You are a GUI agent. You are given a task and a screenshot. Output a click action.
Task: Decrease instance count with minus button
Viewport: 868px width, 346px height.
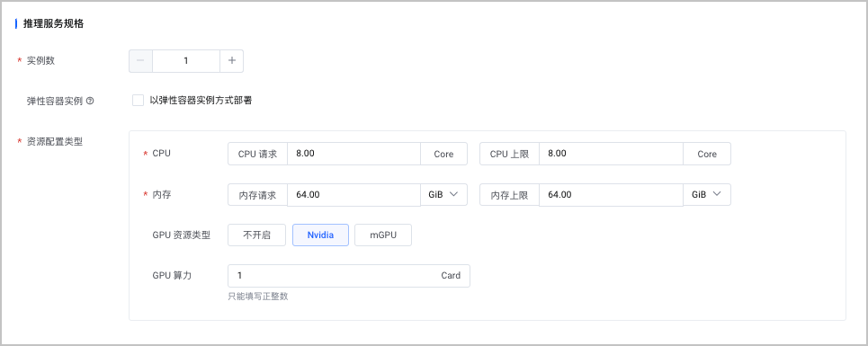point(140,61)
